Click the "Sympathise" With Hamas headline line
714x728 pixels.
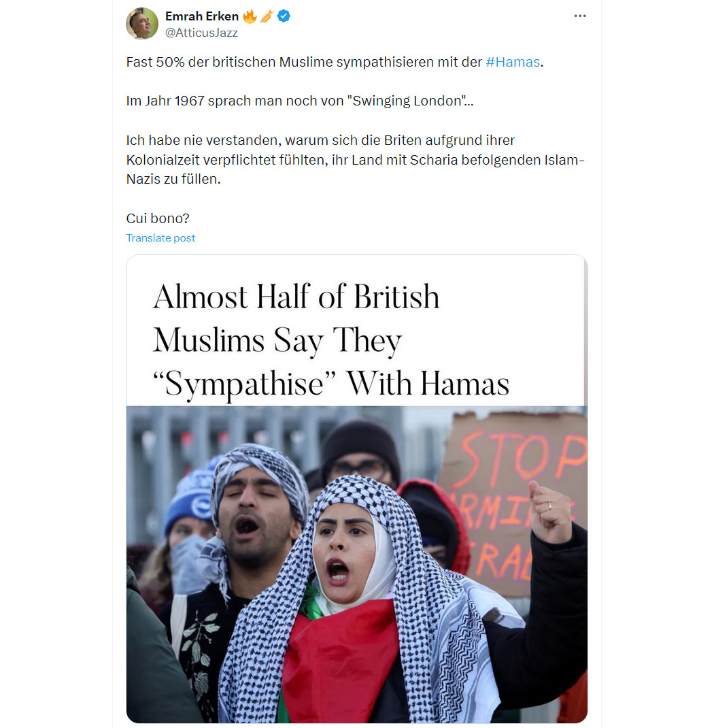pos(330,384)
